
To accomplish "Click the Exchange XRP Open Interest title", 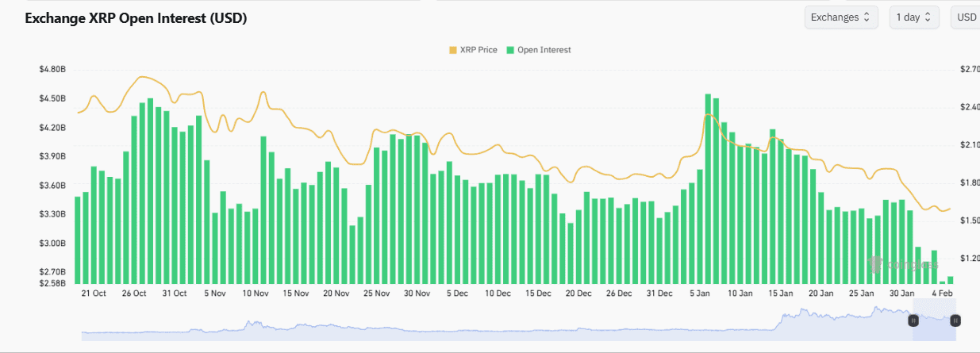I will (136, 18).
